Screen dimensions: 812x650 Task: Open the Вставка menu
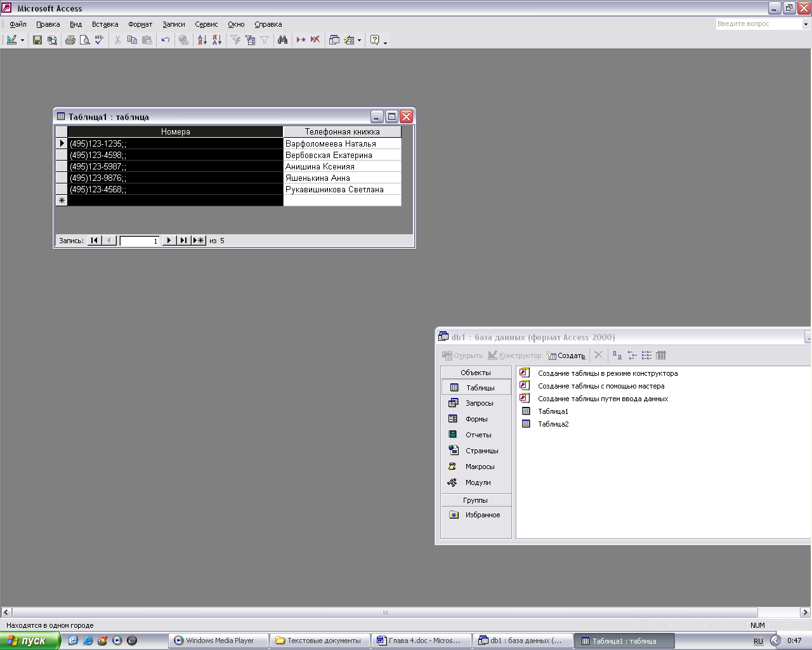point(105,24)
